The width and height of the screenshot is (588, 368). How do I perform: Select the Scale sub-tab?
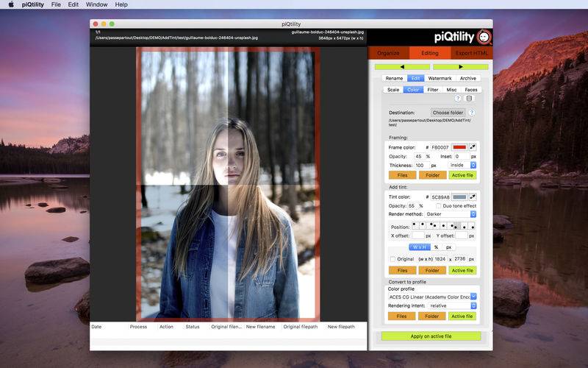[x=393, y=90]
